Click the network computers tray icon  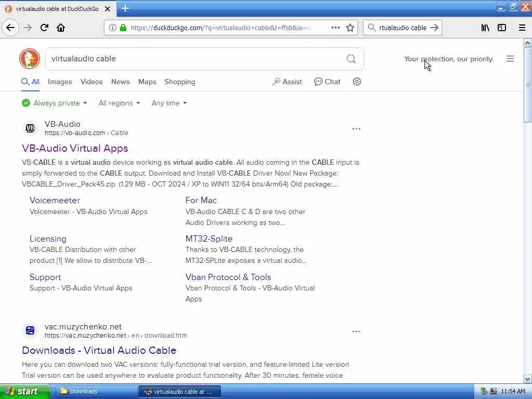point(494,391)
